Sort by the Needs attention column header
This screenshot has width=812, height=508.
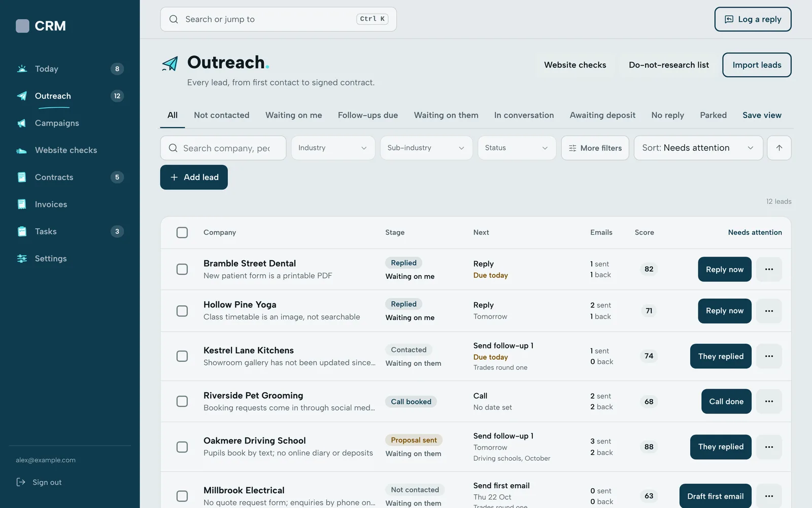point(755,233)
